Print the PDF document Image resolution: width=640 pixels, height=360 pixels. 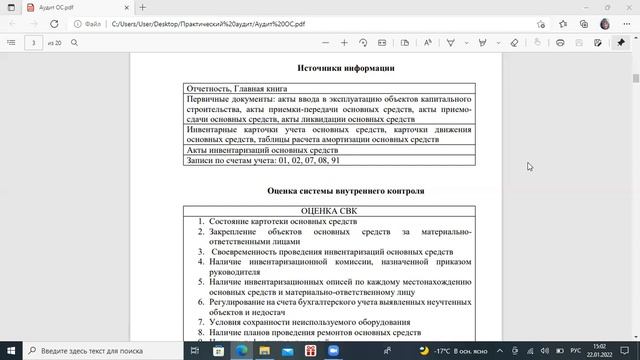tap(560, 42)
